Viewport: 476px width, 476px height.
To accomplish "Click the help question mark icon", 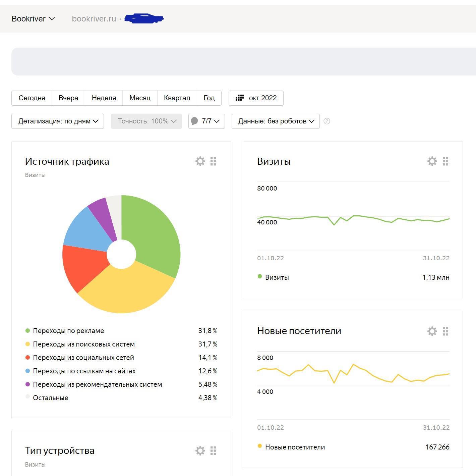I will tap(327, 121).
